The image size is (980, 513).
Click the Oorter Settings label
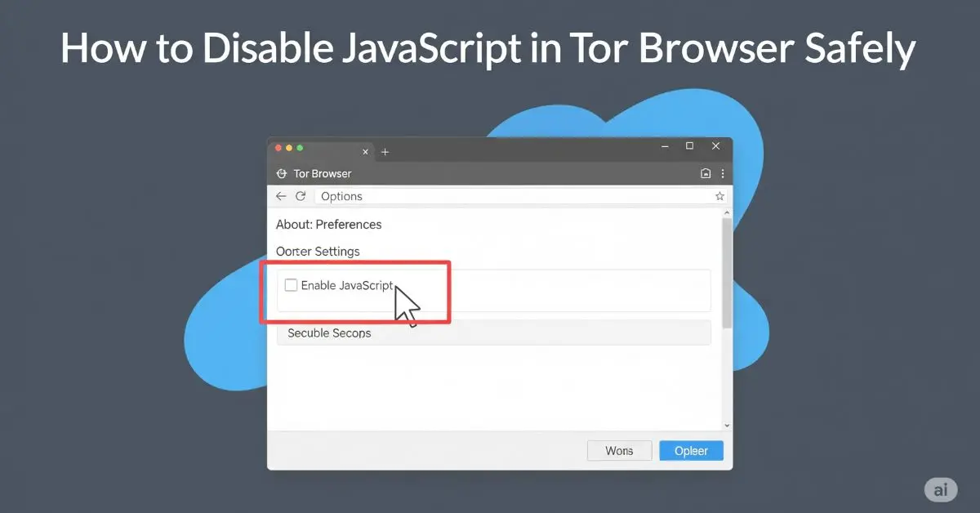pyautogui.click(x=318, y=251)
